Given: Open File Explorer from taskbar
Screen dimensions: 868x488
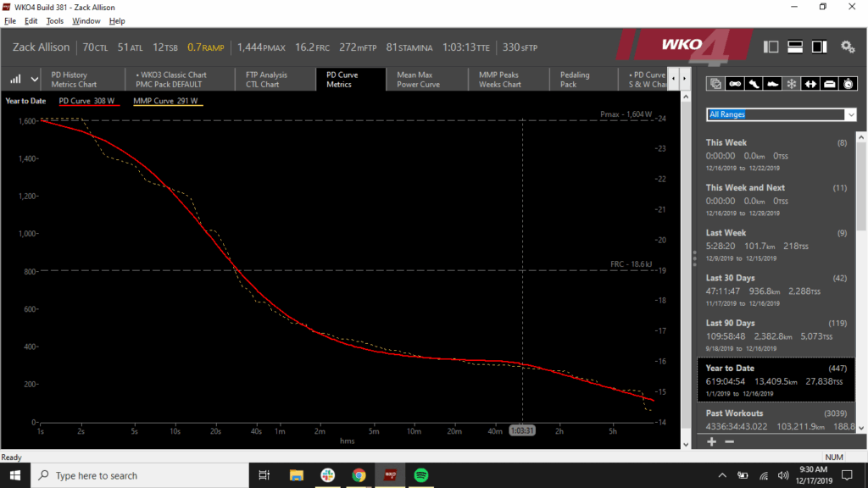Looking at the screenshot, I should point(296,475).
